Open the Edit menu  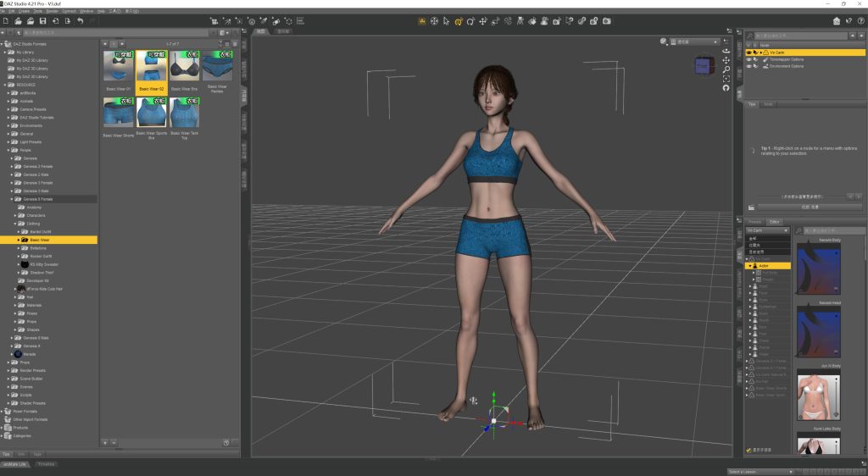(x=11, y=11)
